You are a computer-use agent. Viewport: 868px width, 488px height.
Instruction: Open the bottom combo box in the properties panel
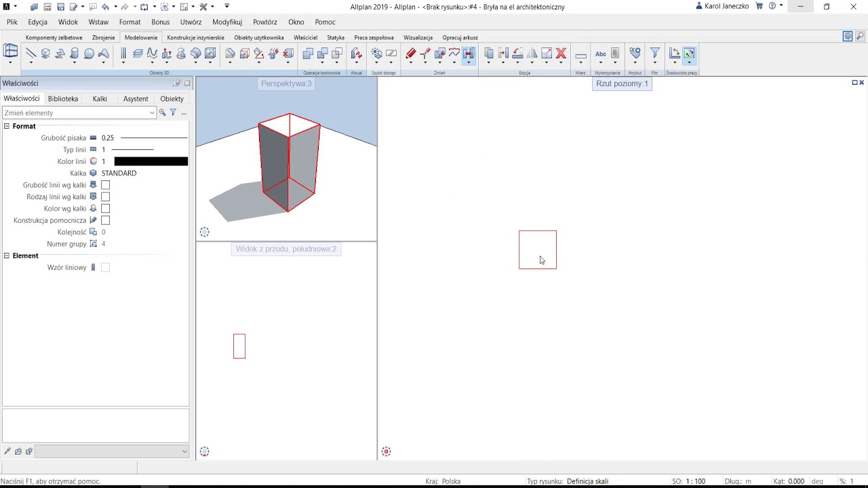(x=112, y=451)
